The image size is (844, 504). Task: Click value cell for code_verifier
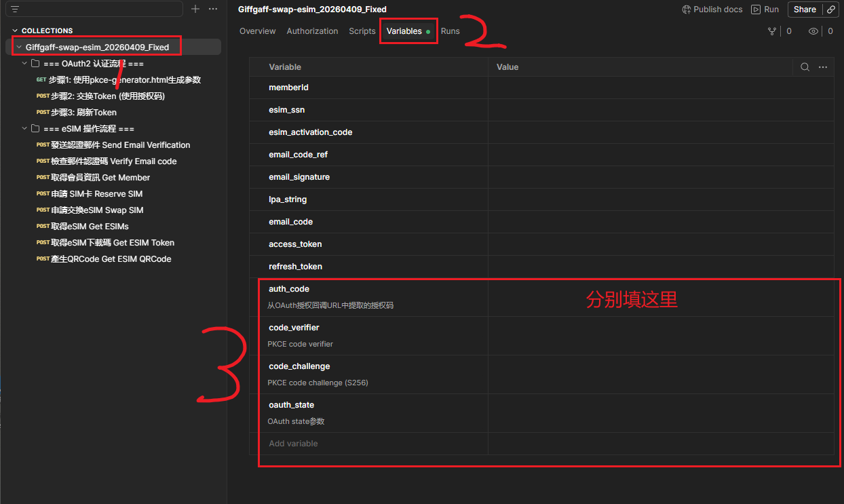[x=661, y=336]
